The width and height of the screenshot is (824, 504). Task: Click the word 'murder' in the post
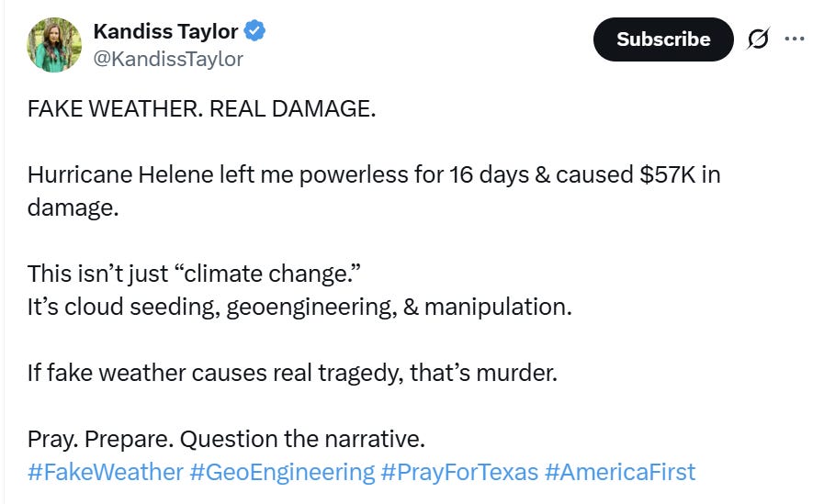pos(515,373)
